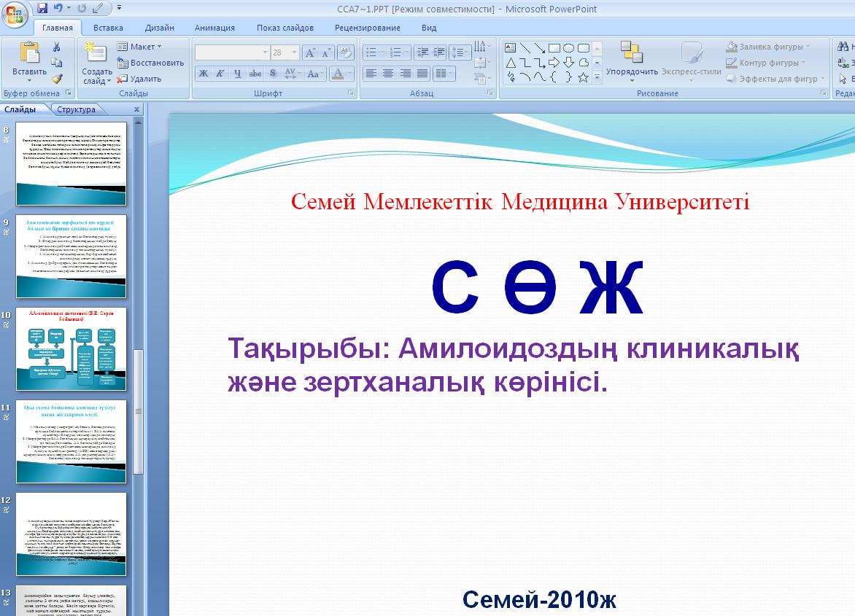Viewport: 855px width, 616px height.
Task: Click the Find binoculars icon
Action: 843,47
